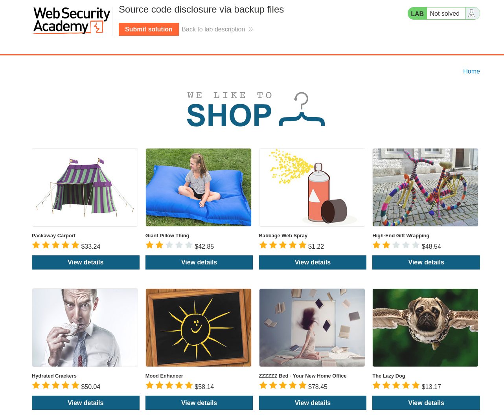View details of Packaway Carport
Viewport: 504px width, 420px height.
[x=86, y=262]
